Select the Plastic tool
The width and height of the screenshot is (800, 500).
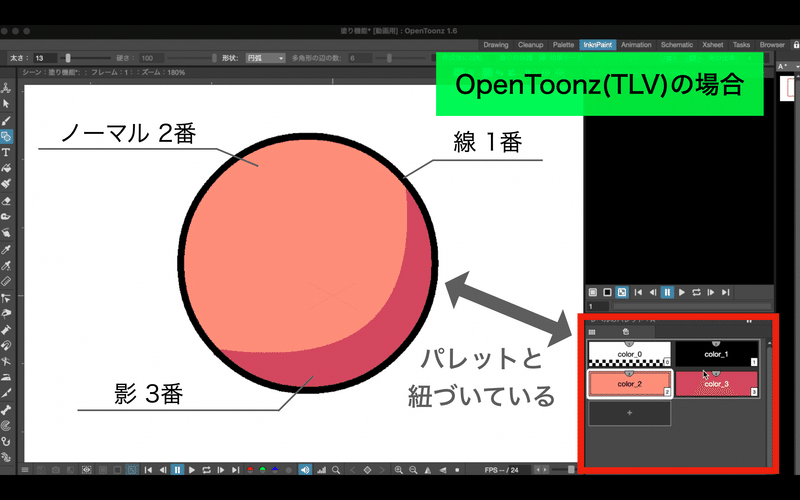(6, 457)
